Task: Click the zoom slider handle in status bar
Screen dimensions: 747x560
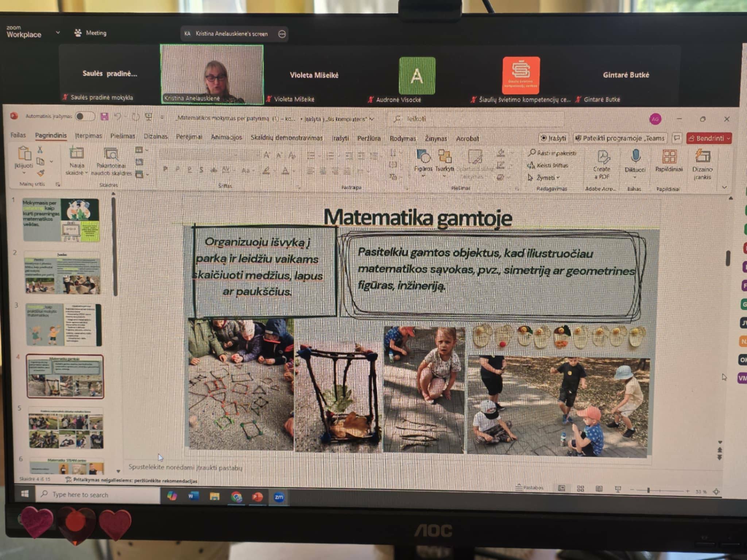Action: click(x=648, y=490)
